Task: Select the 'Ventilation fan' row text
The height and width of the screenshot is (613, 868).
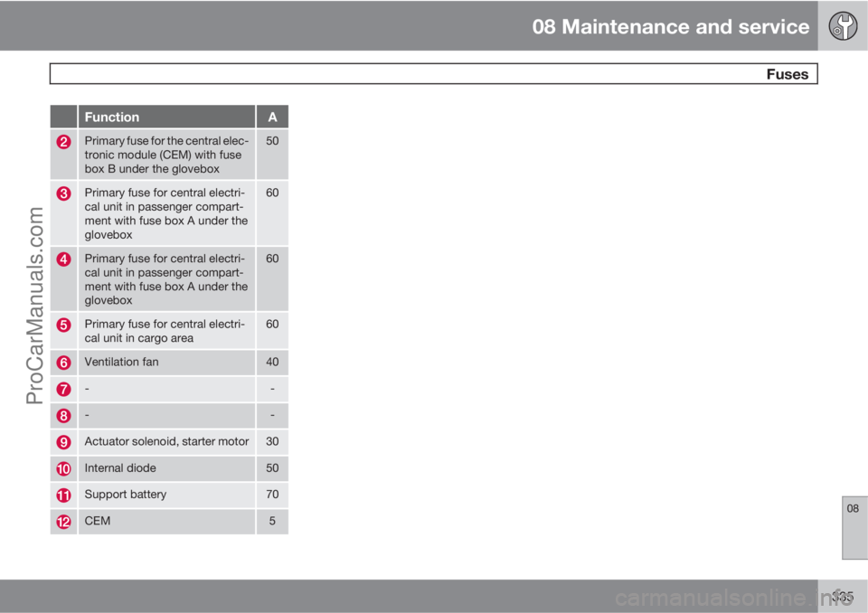Action: point(121,363)
